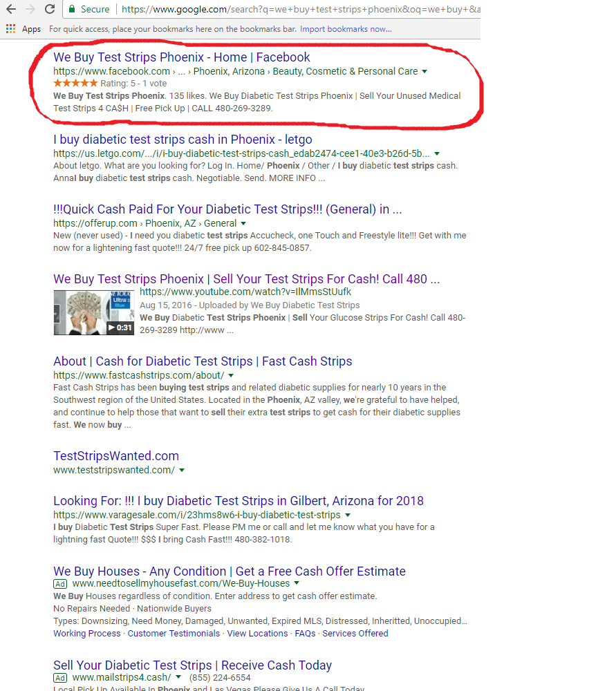Viewport: 616px width, 691px height.
Task: Open the TestStripsWanted.com result
Action: point(116,456)
